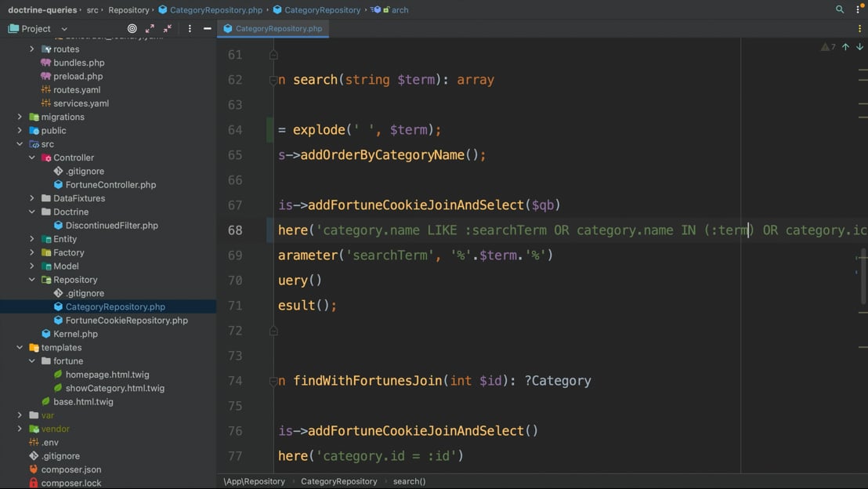The width and height of the screenshot is (868, 489).
Task: Click the search magnifier icon at top right
Action: [839, 9]
